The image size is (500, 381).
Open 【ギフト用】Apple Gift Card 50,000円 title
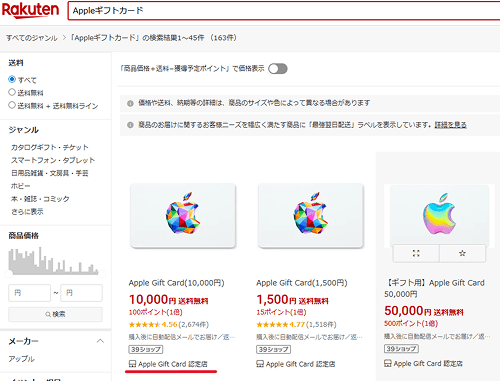point(434,288)
